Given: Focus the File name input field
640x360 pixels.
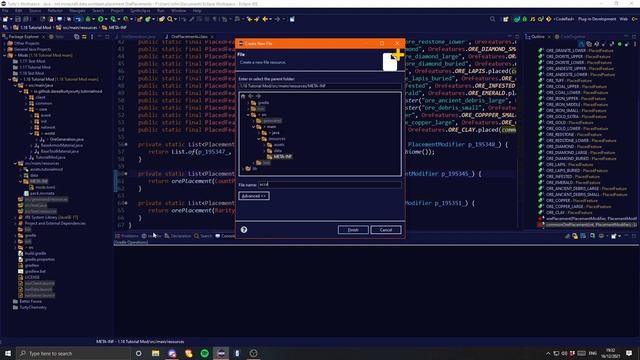Looking at the screenshot, I should (329, 184).
